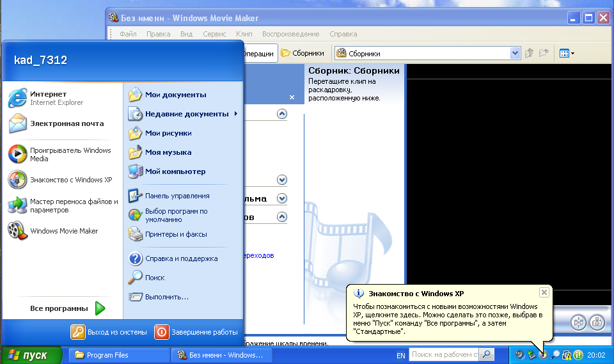Click the desktop search magnifier button

pyautogui.click(x=486, y=354)
